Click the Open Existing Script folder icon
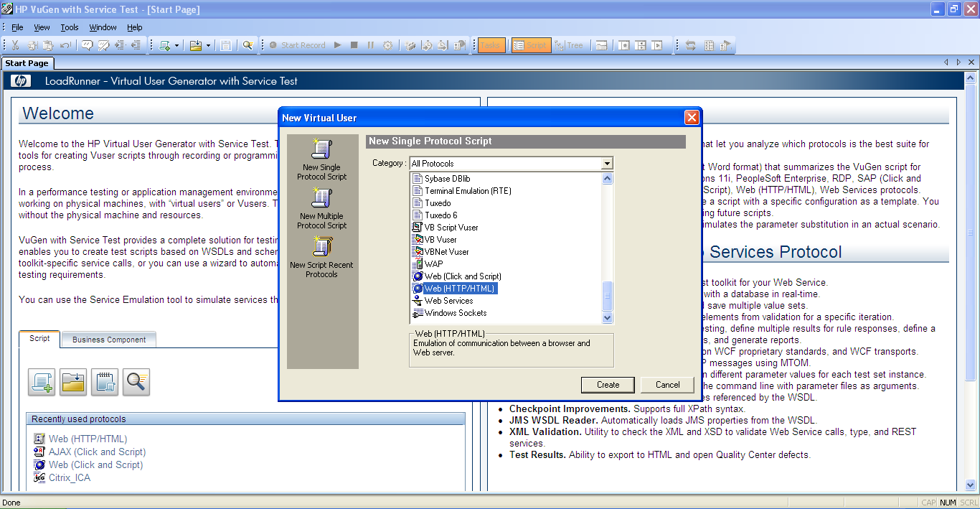The height and width of the screenshot is (509, 980). click(73, 382)
